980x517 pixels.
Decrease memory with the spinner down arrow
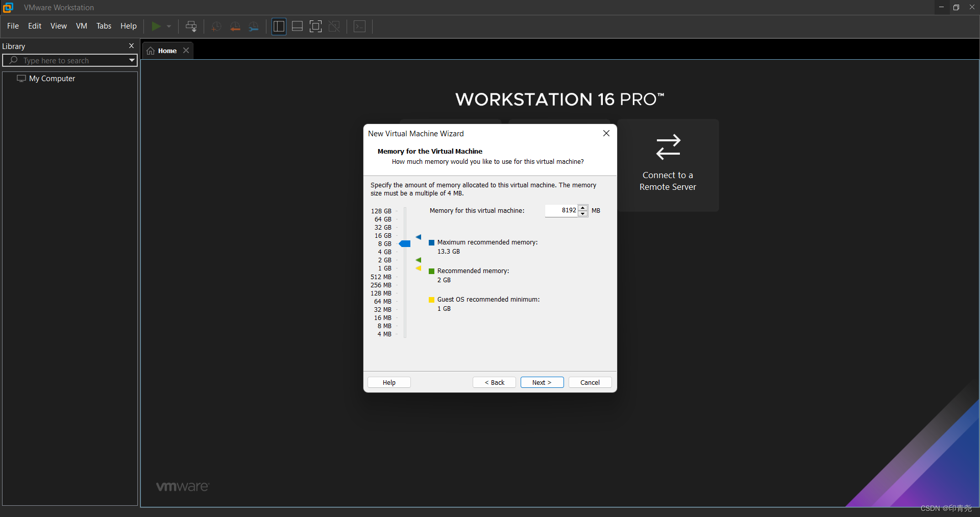click(583, 214)
